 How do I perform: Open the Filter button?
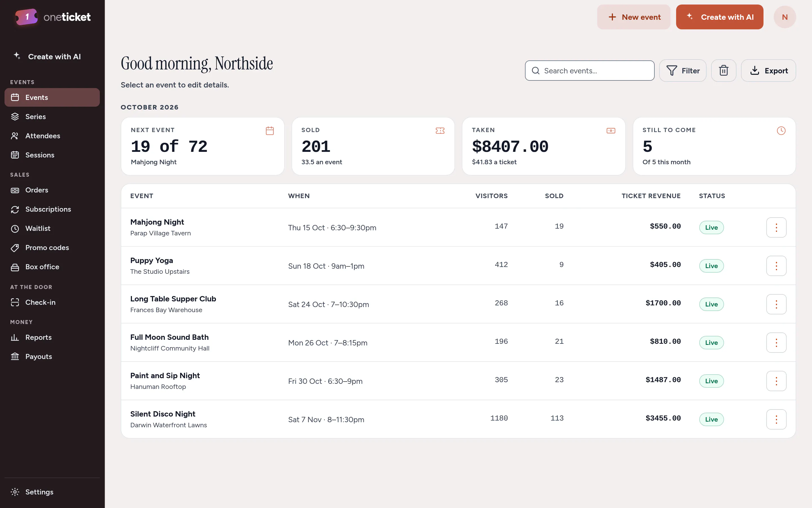click(683, 71)
